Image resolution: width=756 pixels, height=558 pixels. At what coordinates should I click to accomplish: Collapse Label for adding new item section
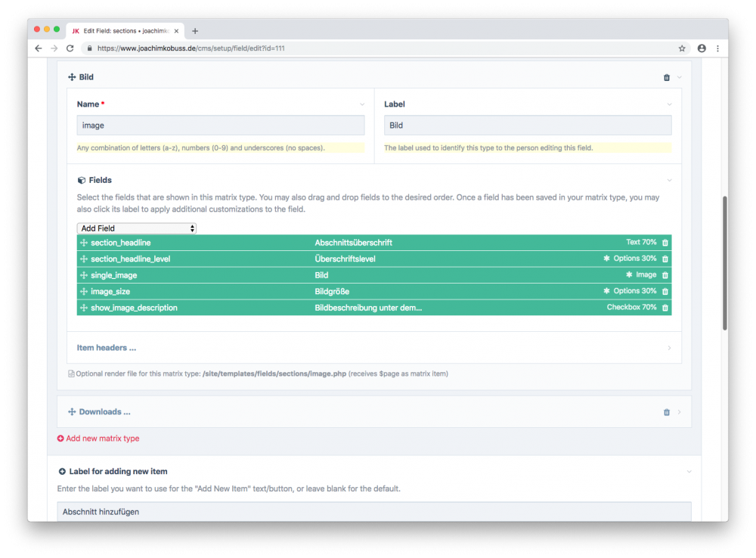click(689, 472)
